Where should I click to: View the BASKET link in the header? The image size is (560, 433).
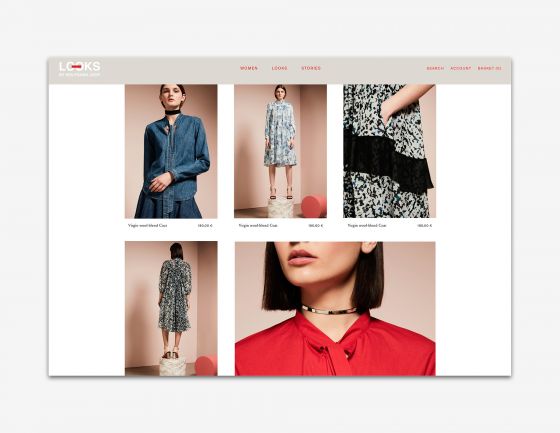(490, 68)
